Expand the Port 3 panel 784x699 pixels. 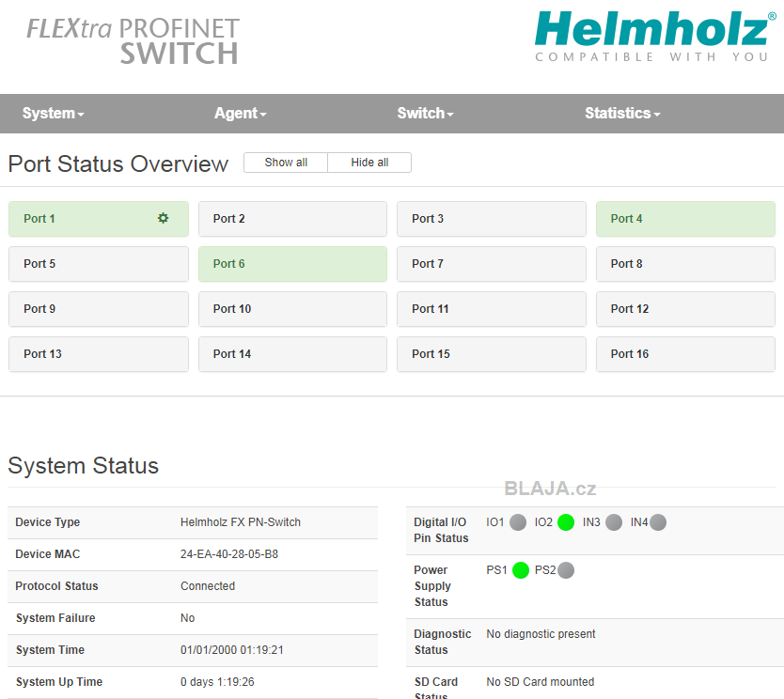click(491, 219)
